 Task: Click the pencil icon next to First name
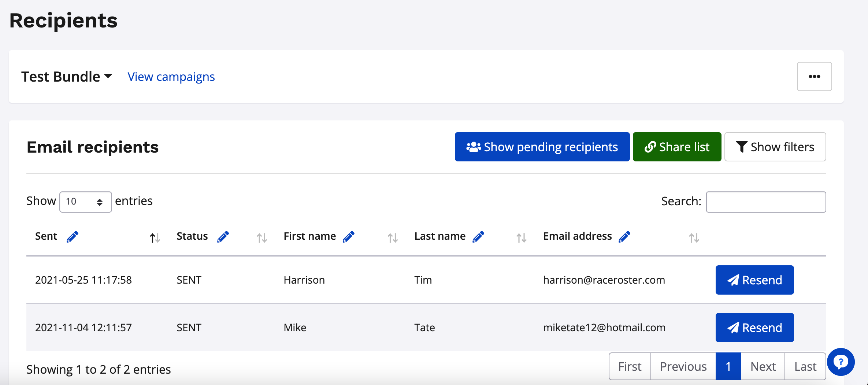(348, 237)
